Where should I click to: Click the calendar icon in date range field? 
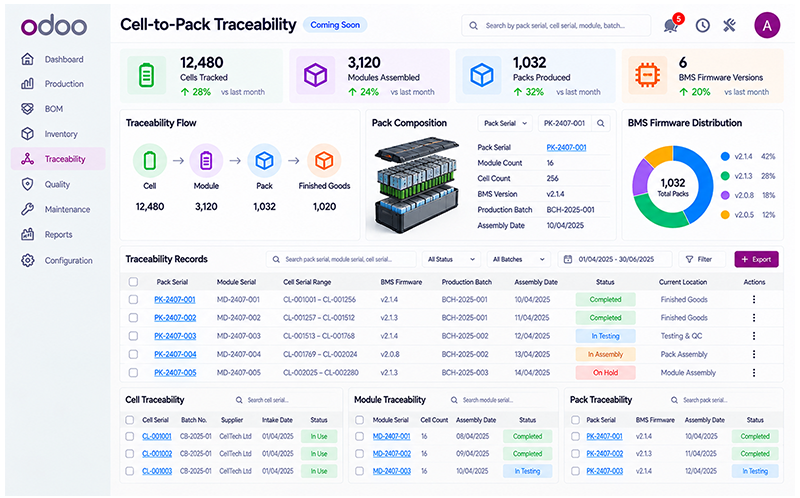pos(567,259)
